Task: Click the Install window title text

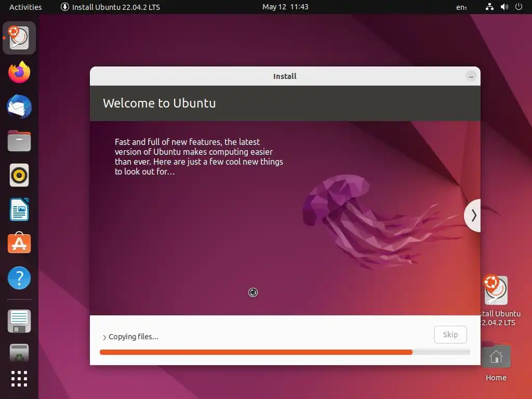Action: click(285, 76)
